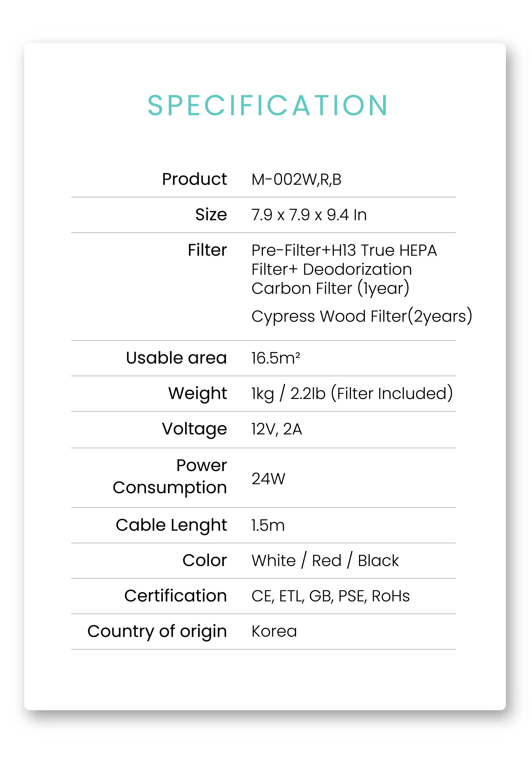Select the Weight label
The height and width of the screenshot is (765, 532).
tap(197, 393)
